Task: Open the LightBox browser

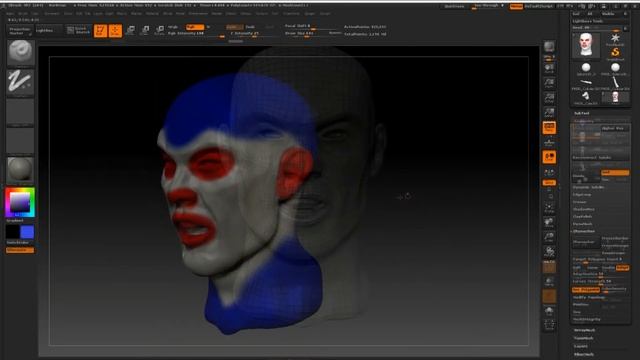Action: tap(48, 31)
